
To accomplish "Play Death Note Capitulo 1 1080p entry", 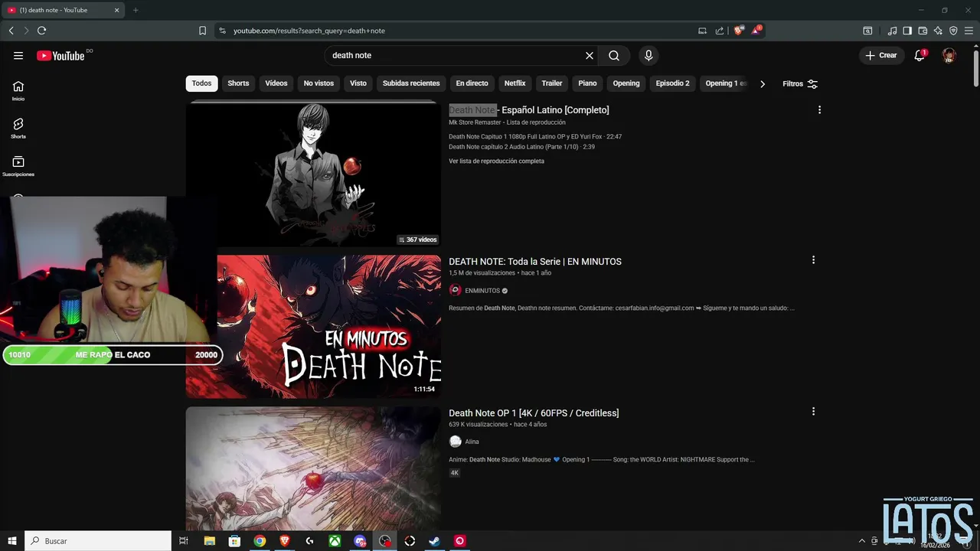I will (535, 137).
